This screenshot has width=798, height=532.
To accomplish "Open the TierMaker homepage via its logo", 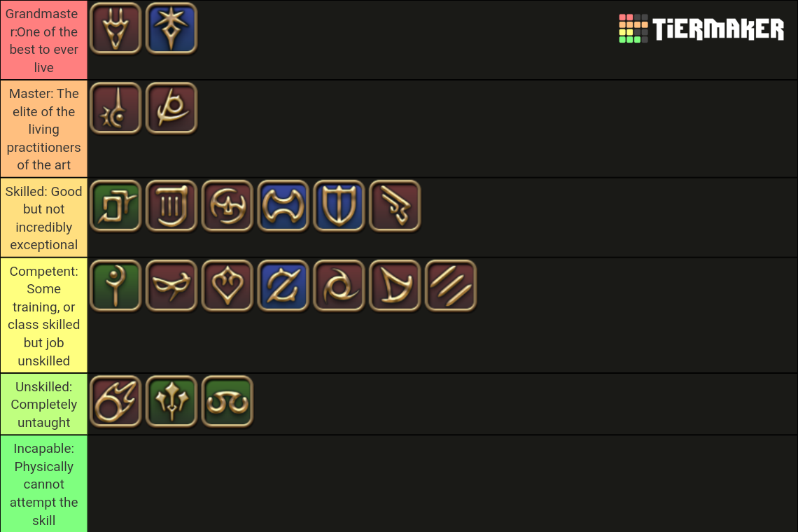I will pos(702,29).
